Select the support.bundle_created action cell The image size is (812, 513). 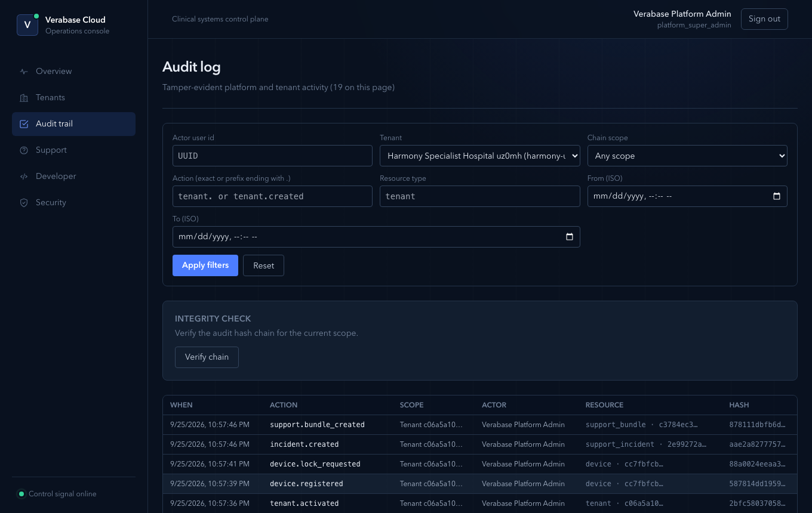point(317,425)
